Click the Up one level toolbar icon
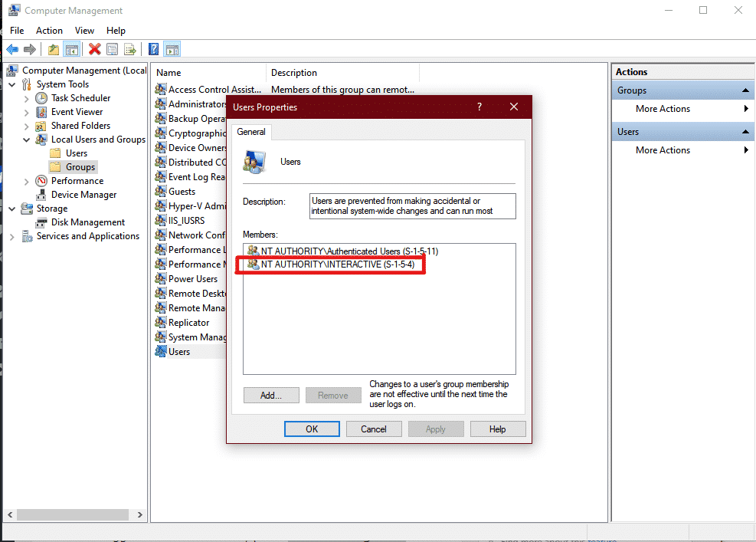The height and width of the screenshot is (542, 756). pyautogui.click(x=54, y=49)
